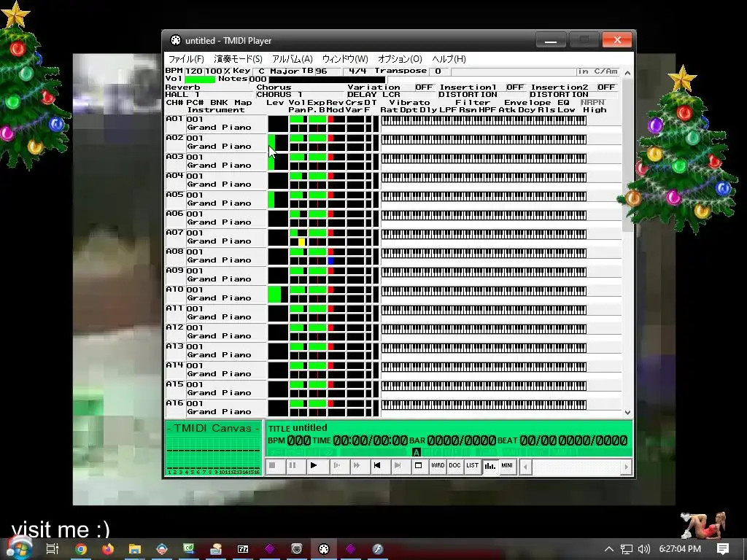Image resolution: width=747 pixels, height=560 pixels.
Task: Click the A marker in status strip
Action: tap(416, 452)
